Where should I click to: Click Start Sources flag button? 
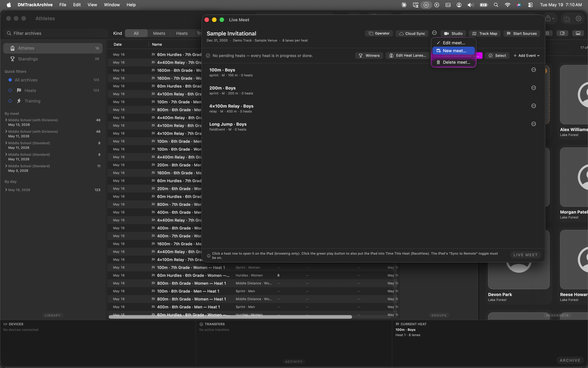(521, 33)
